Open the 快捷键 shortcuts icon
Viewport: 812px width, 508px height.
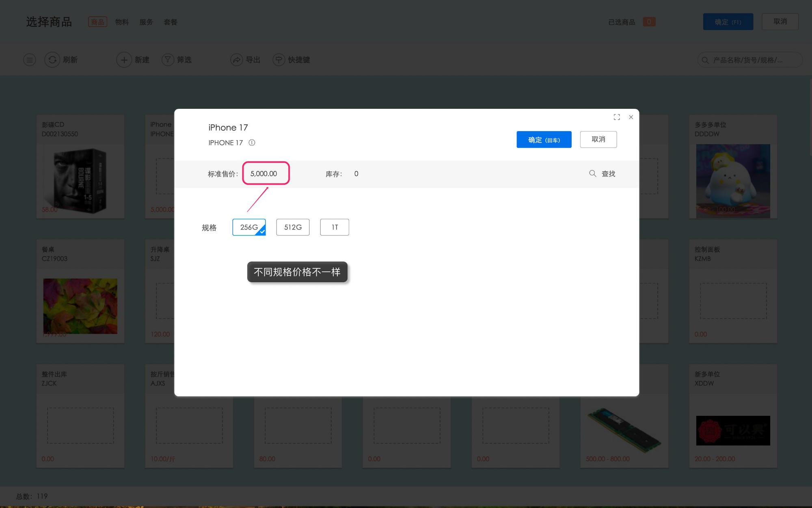279,60
